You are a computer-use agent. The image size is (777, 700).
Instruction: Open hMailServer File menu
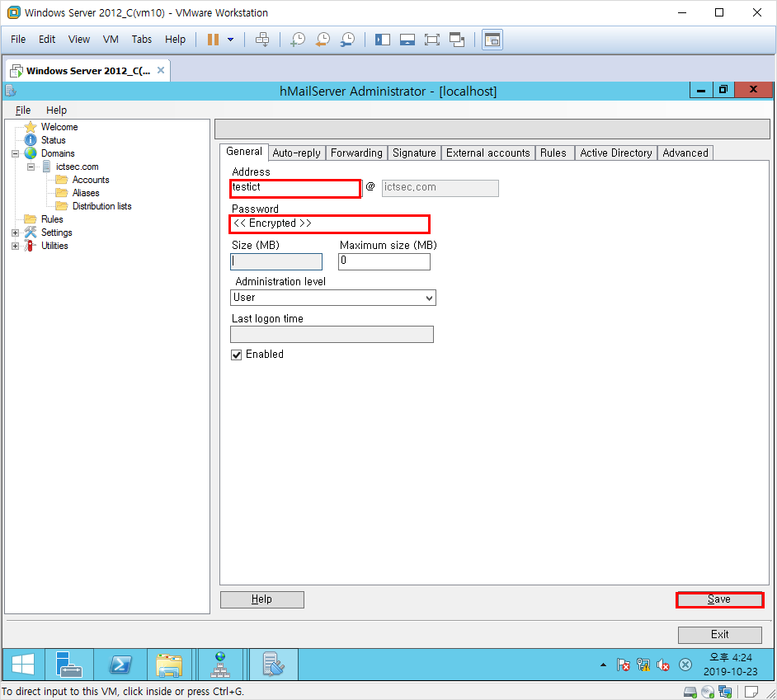23,110
